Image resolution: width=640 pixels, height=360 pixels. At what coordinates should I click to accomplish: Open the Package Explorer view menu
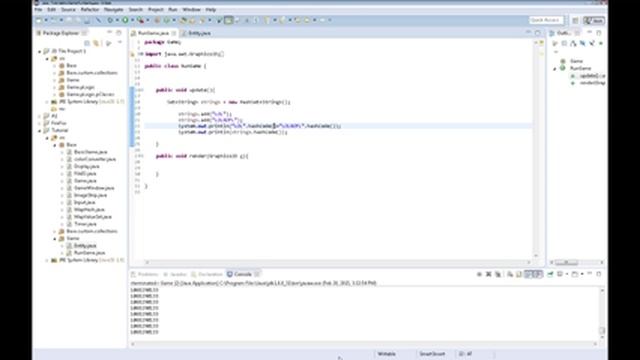[120, 43]
